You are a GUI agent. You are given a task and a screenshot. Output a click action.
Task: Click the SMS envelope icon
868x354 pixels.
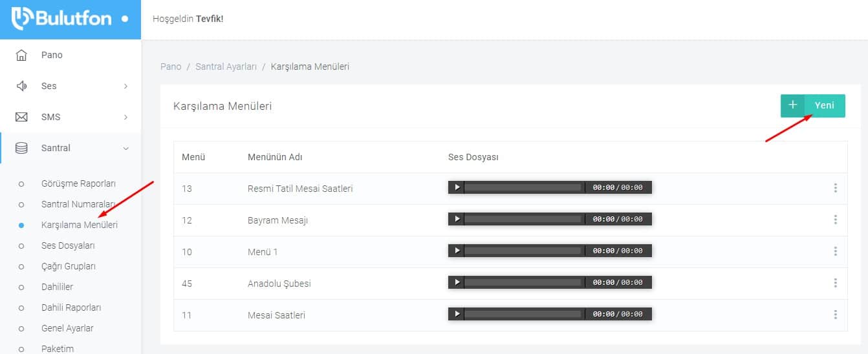[x=21, y=117]
